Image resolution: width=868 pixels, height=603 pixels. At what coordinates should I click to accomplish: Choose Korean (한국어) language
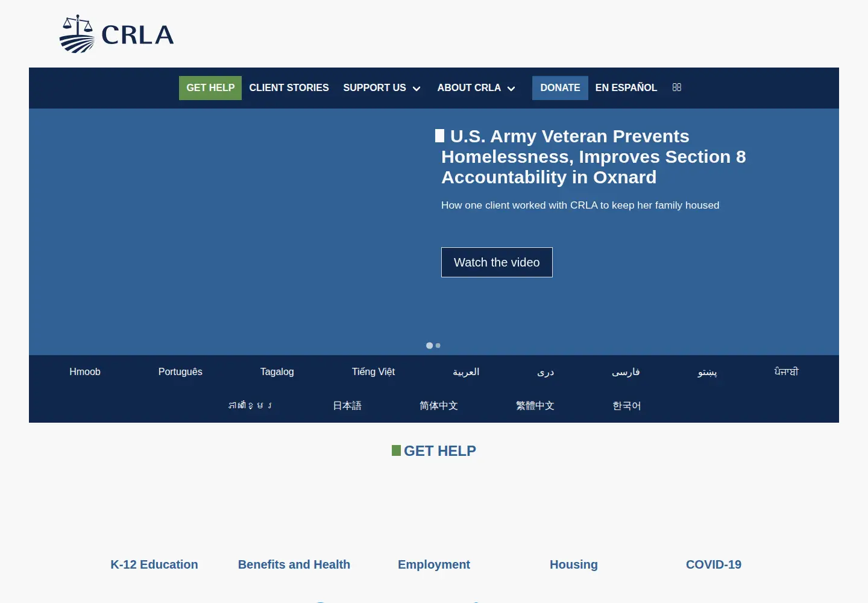coord(627,406)
